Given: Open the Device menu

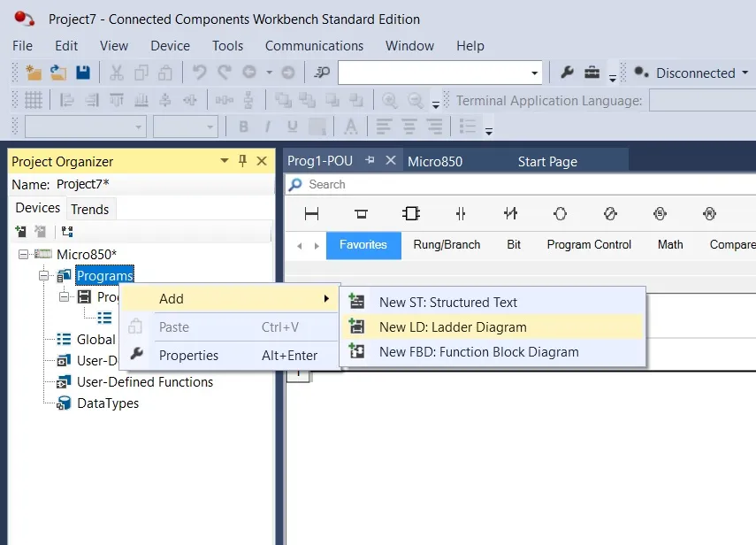Looking at the screenshot, I should (x=170, y=46).
